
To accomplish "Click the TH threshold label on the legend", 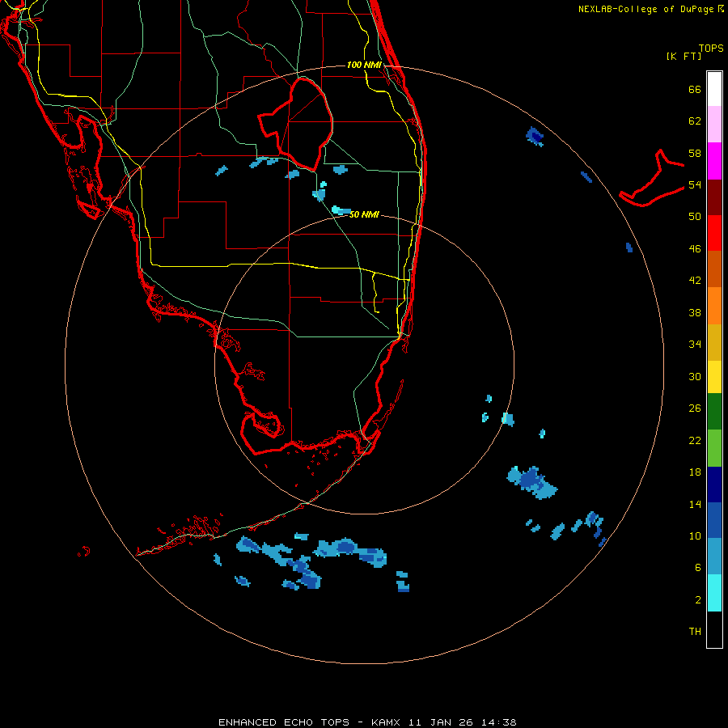I will pyautogui.click(x=695, y=632).
